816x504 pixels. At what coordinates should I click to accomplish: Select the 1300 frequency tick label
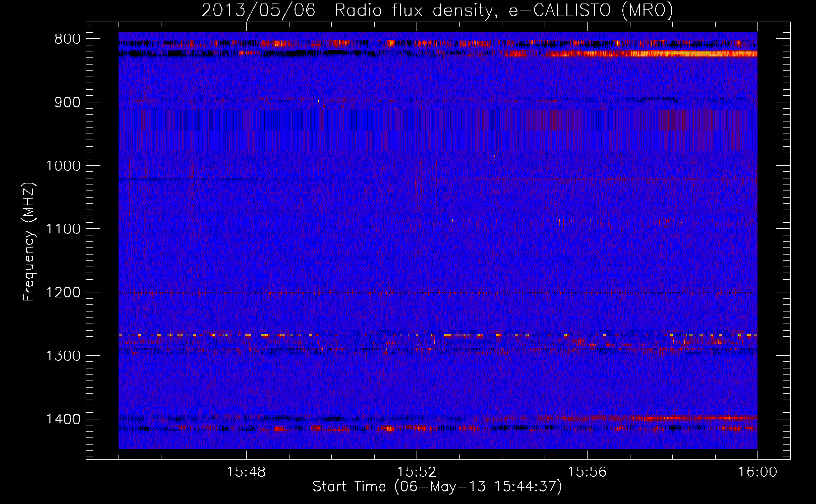coord(64,356)
